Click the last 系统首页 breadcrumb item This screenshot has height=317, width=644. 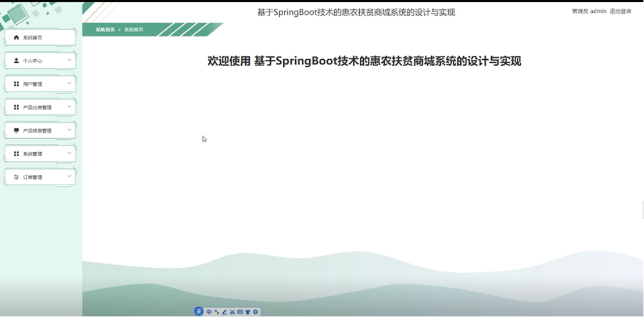tap(134, 30)
